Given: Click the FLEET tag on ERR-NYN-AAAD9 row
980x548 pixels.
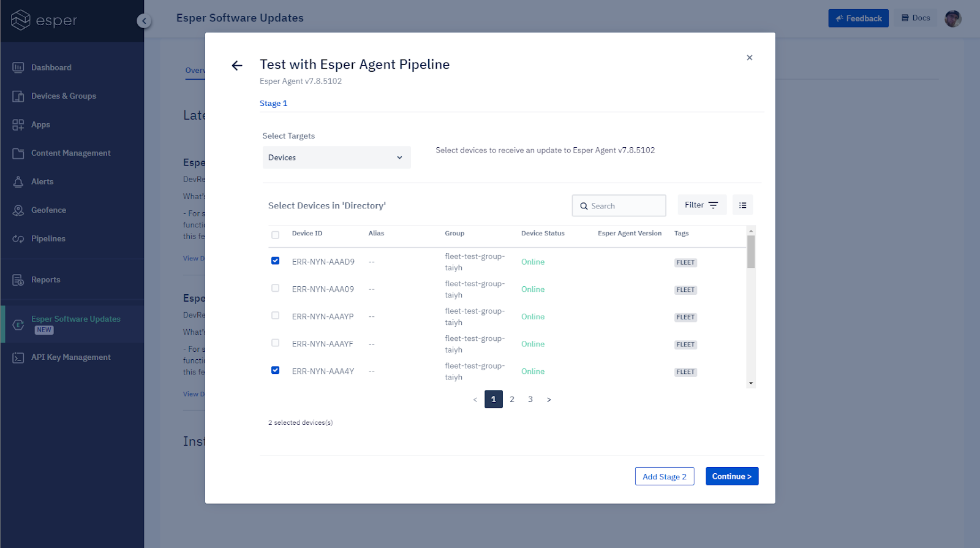Looking at the screenshot, I should click(685, 263).
